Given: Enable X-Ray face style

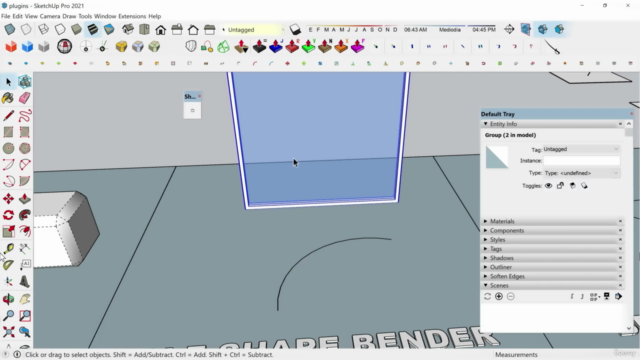Looking at the screenshot, I should 10,29.
